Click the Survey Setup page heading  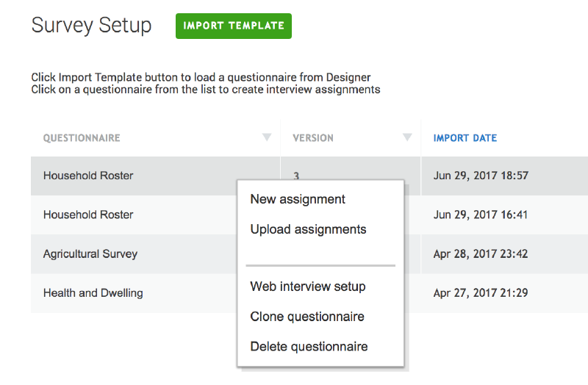(x=91, y=25)
